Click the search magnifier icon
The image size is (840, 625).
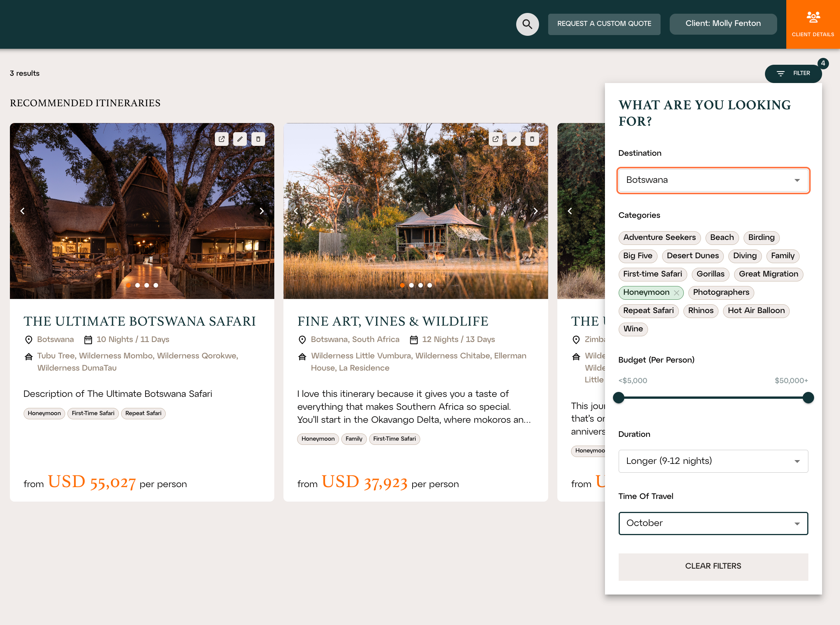[x=527, y=24]
